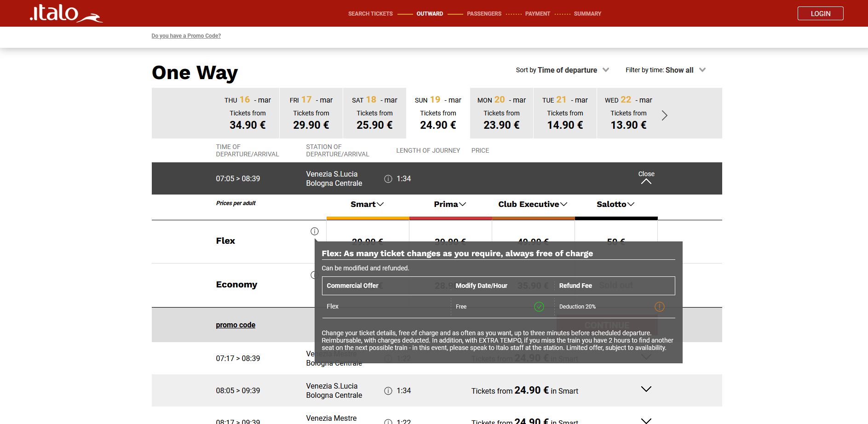Click orange warning icon beside Deduction 20%
The image size is (868, 424).
coord(659,307)
